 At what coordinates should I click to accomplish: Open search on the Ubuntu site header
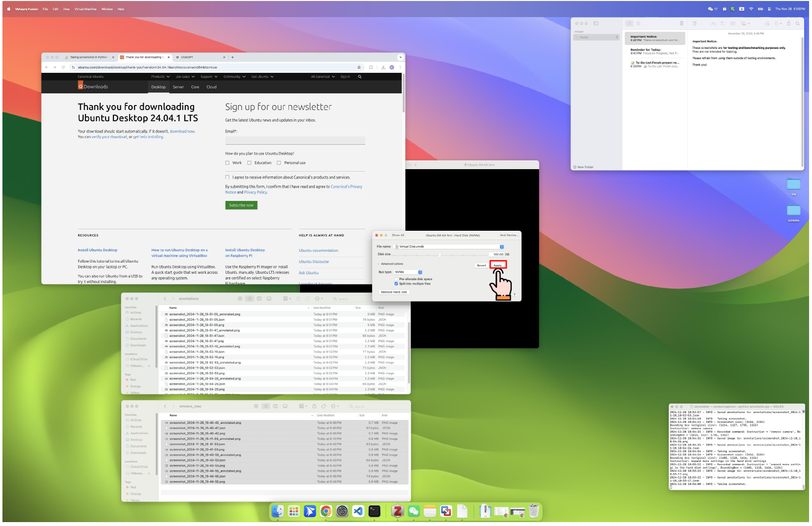tap(360, 77)
